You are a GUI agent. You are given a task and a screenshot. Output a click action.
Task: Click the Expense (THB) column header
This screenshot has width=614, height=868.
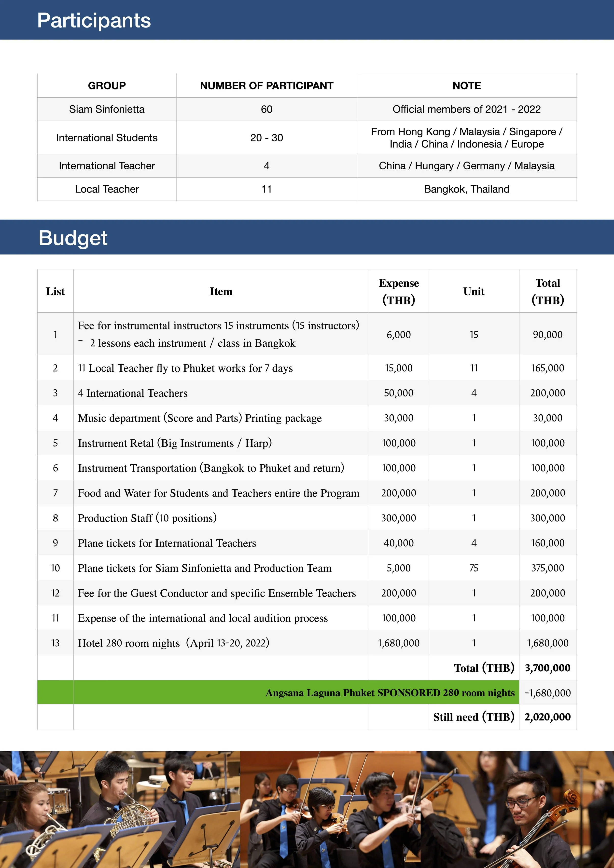pos(398,291)
